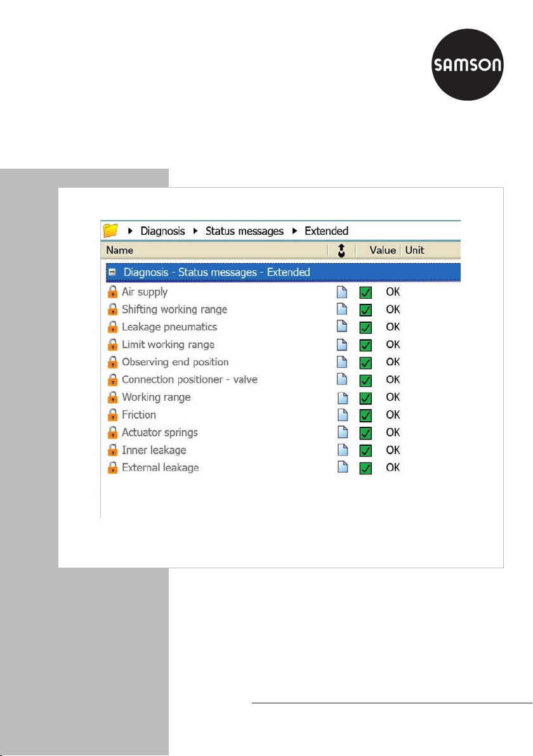Click the green check status for Working range
This screenshot has width=533, height=756.
click(365, 398)
